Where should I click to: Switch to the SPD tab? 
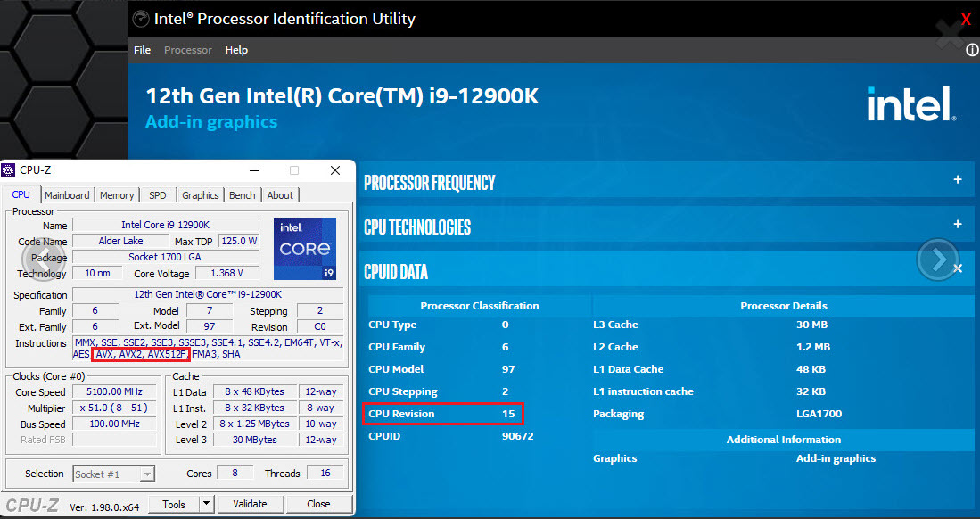[157, 194]
